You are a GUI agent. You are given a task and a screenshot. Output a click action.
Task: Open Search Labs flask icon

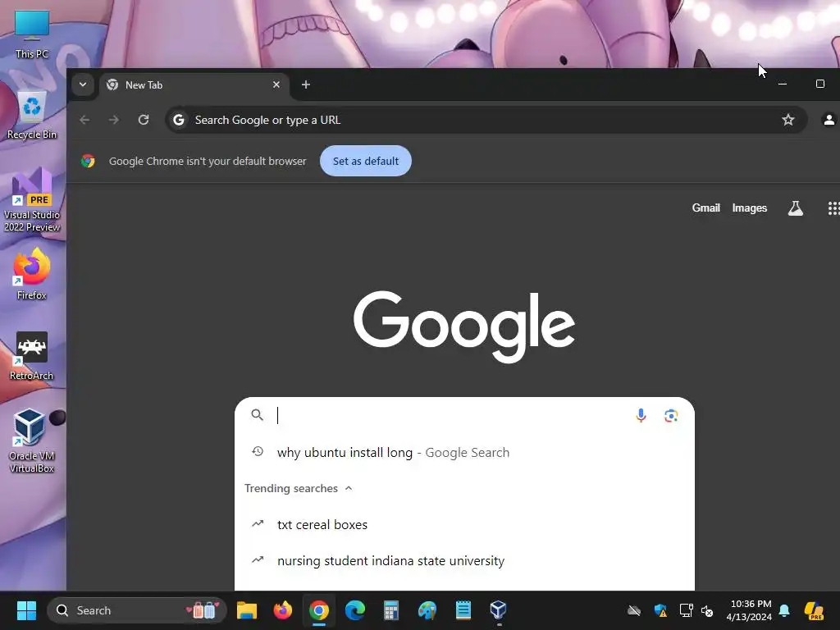coord(796,208)
